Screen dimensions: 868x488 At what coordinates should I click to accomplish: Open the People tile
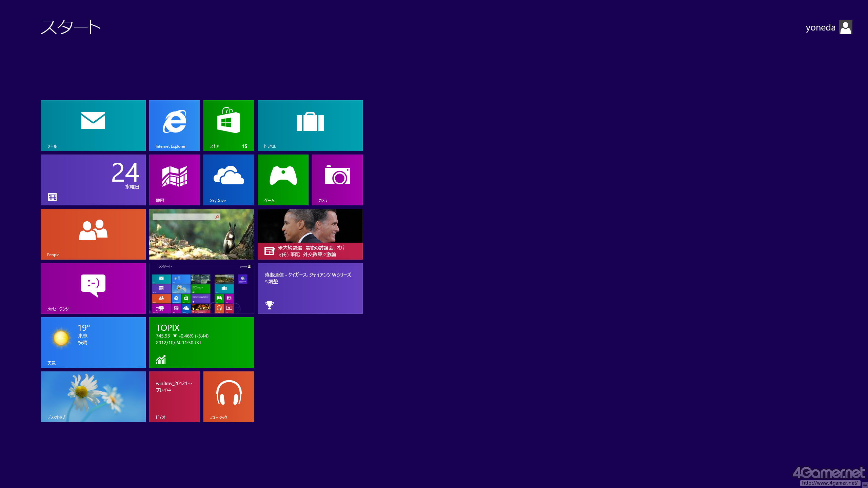93,234
